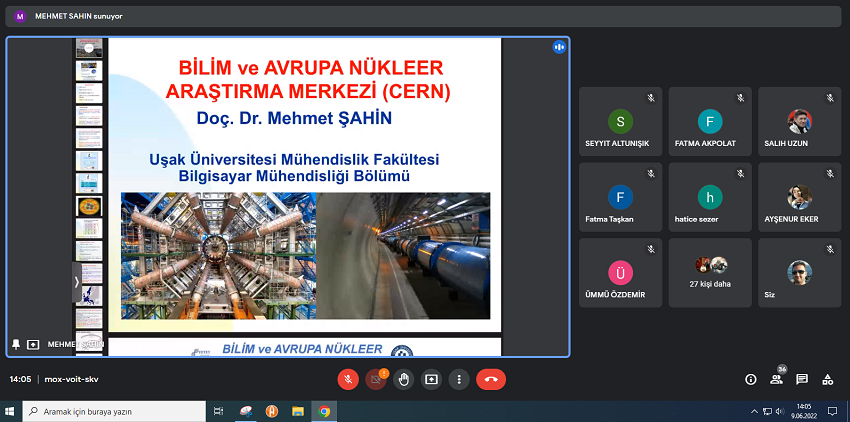Raise your hand in the meeting
This screenshot has width=850, height=422.
point(403,379)
